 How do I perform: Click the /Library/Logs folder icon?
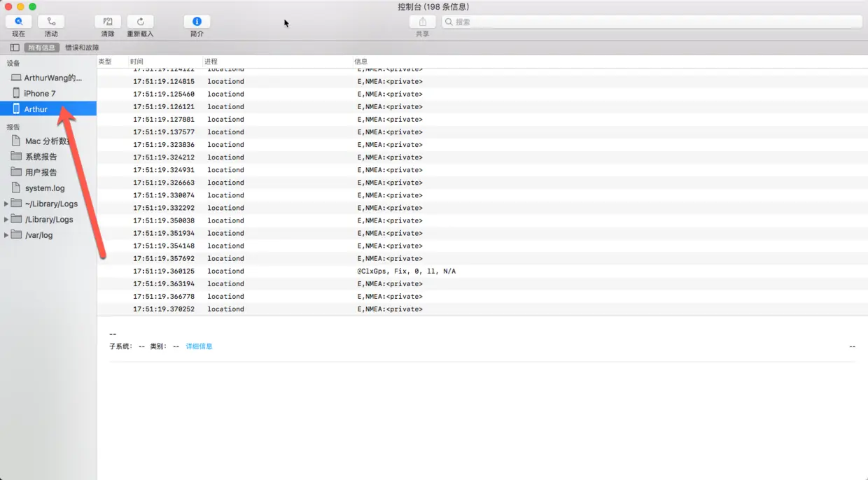point(17,219)
